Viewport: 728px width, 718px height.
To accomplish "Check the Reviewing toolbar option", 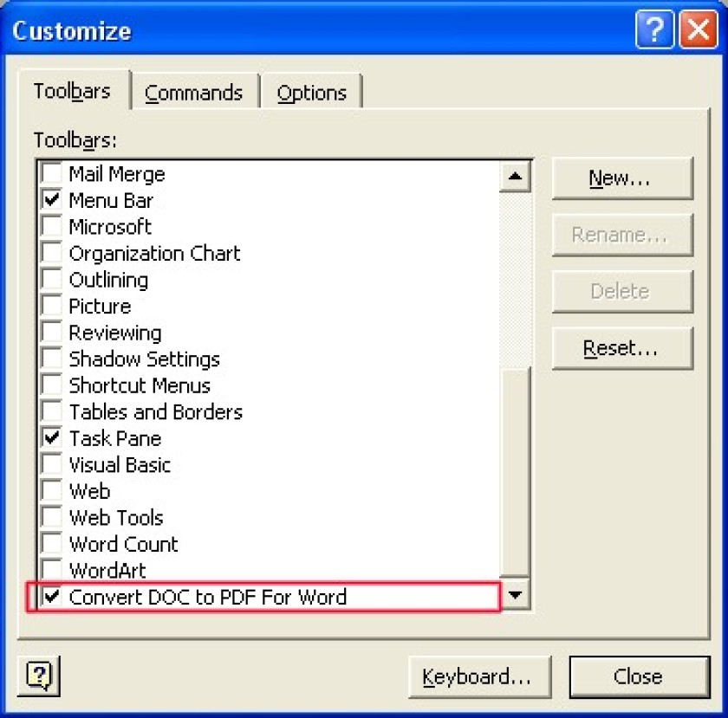I will 51,333.
